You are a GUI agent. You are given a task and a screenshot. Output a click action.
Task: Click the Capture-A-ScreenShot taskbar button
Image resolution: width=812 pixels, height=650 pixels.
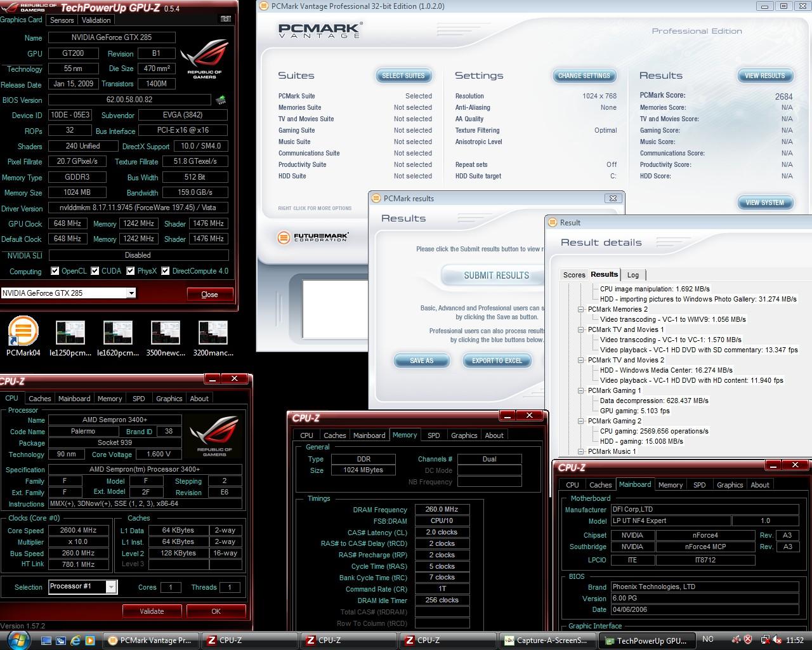coord(547,640)
